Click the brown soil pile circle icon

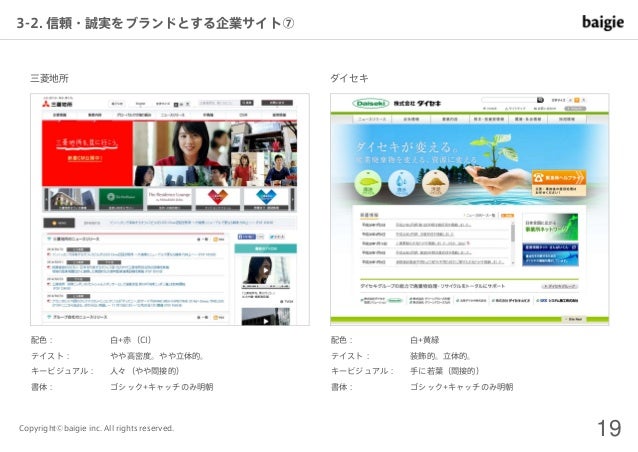(435, 183)
